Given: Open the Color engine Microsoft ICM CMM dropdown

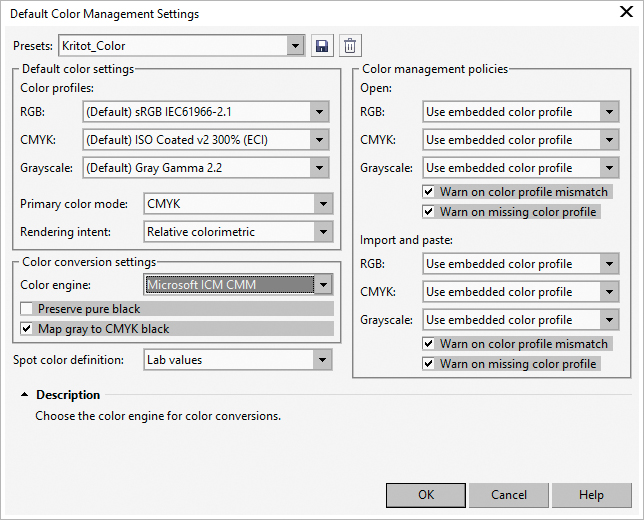Looking at the screenshot, I should click(x=238, y=285).
